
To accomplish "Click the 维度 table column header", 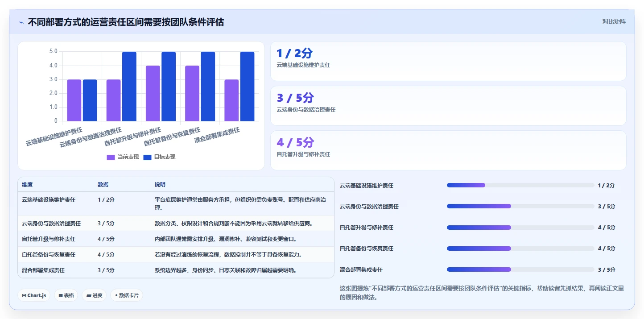I will coord(27,185).
